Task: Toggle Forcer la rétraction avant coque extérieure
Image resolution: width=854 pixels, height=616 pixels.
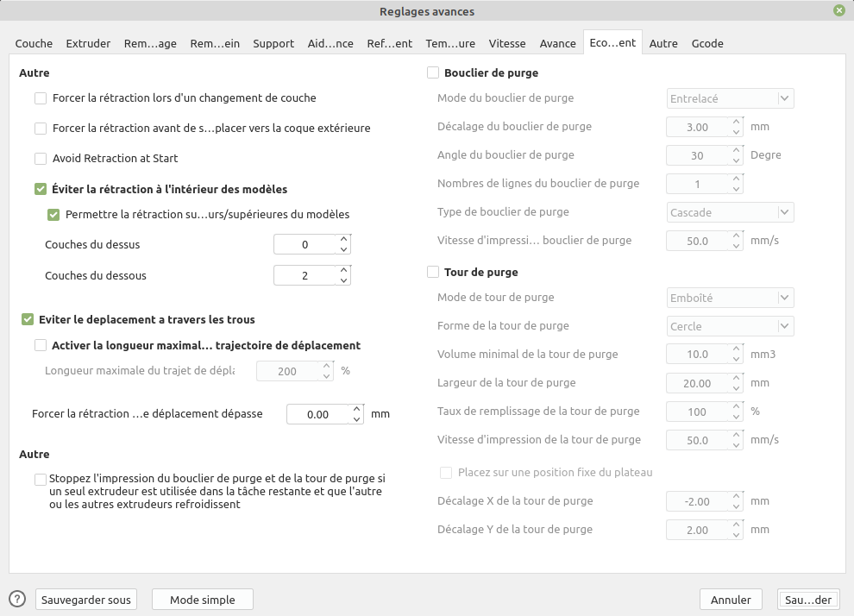Action: click(41, 129)
